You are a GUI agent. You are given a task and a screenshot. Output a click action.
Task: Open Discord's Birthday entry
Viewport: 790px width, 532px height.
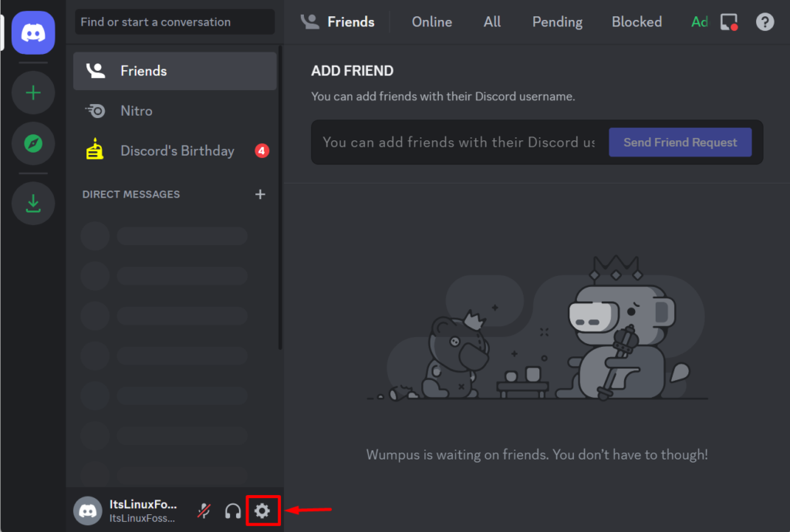pyautogui.click(x=175, y=151)
